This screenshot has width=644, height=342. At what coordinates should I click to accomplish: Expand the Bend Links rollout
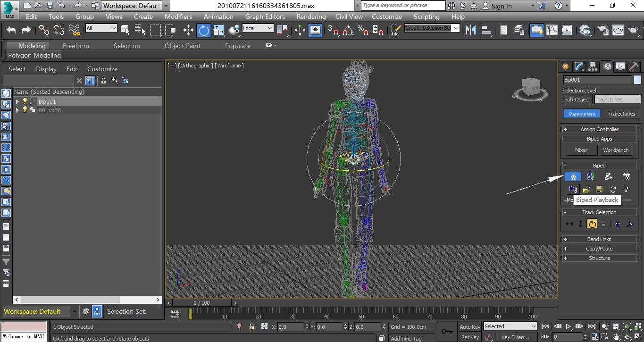click(599, 239)
